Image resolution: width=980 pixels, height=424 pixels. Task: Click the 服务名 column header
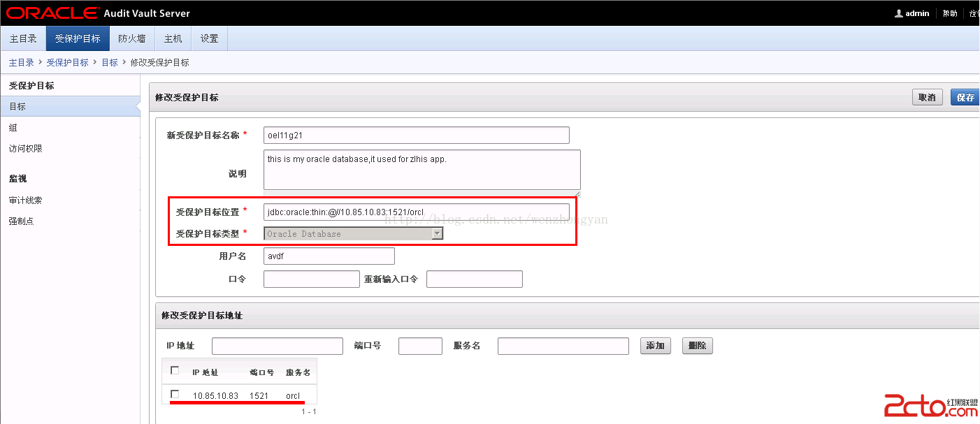click(298, 373)
